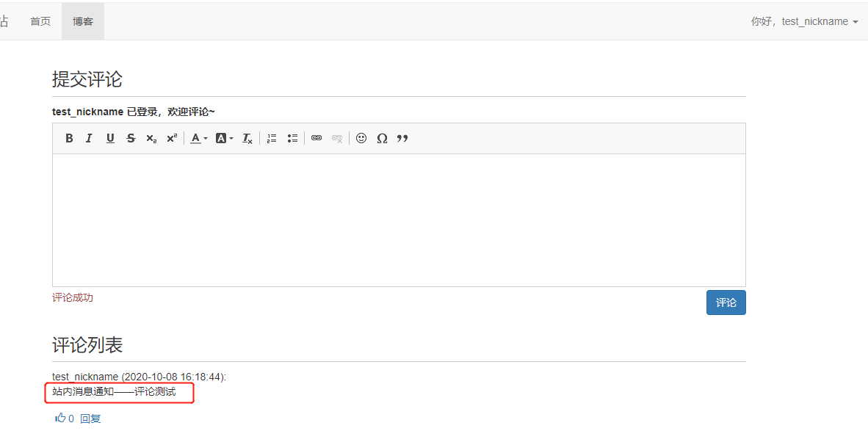Apply italic formatting
Viewport: 868px width, 431px height.
(89, 138)
